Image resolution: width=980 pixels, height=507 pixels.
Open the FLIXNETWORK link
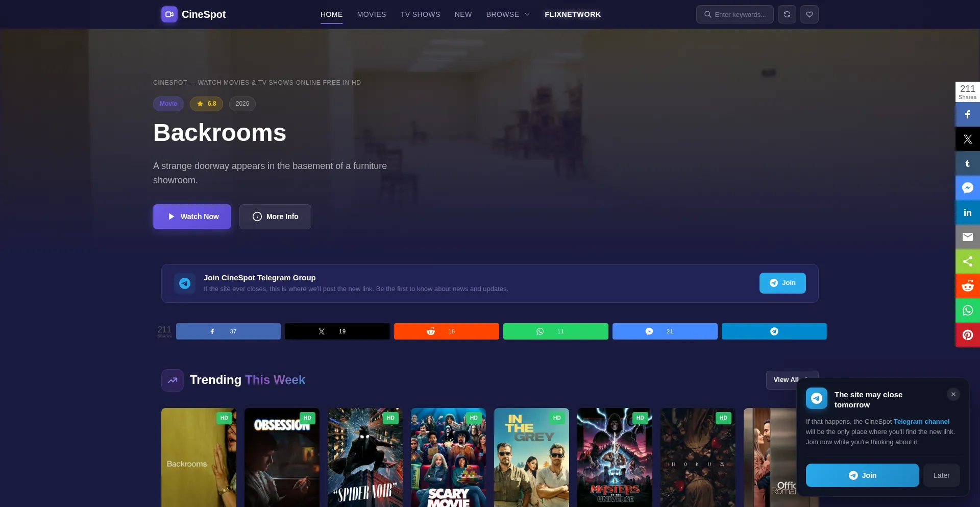573,14
